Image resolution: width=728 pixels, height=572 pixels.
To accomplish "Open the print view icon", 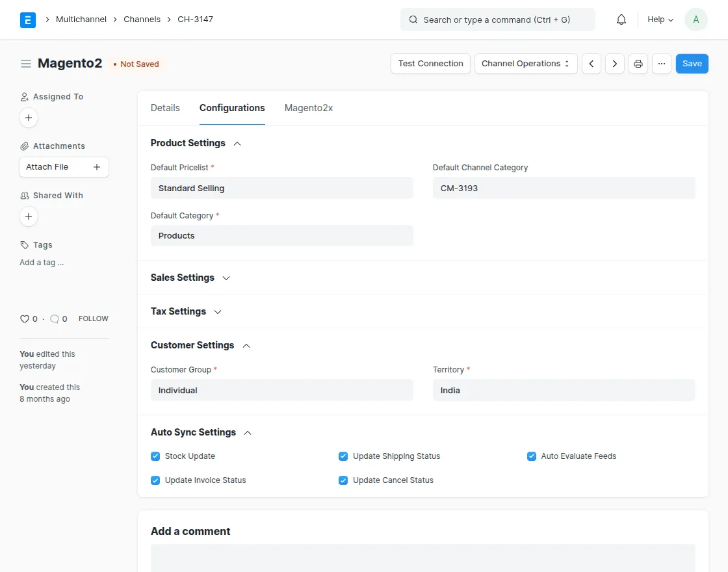I will pos(638,63).
